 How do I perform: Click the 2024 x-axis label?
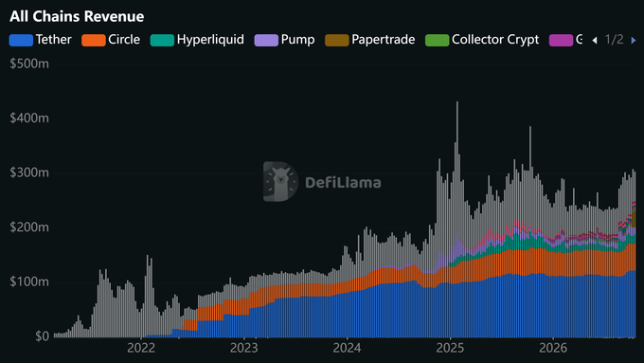tap(347, 348)
